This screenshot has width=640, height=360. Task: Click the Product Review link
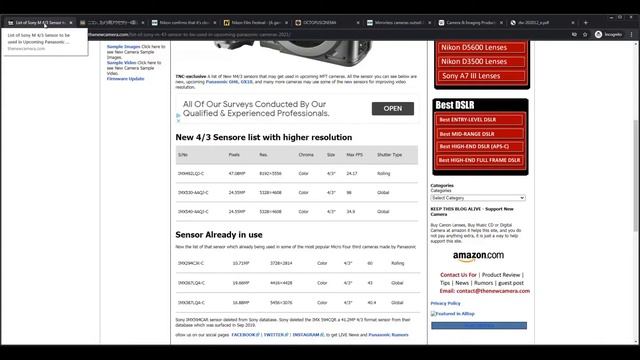point(501,275)
